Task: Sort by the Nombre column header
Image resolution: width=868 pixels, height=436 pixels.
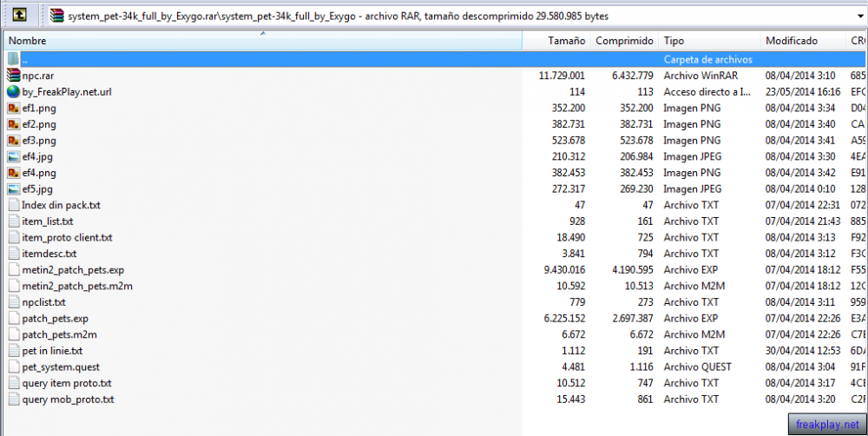Action: click(263, 41)
